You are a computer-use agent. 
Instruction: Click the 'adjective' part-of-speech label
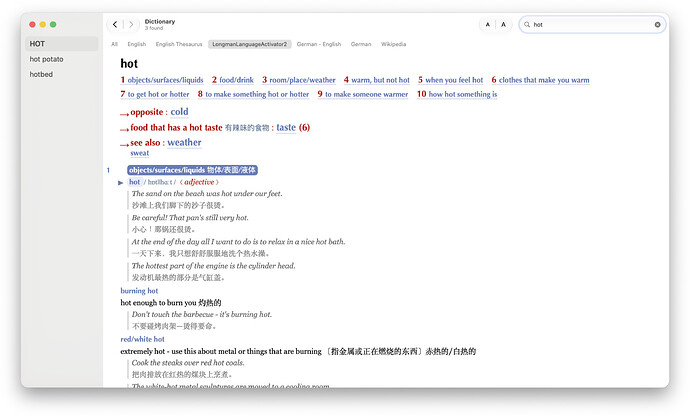coord(199,182)
